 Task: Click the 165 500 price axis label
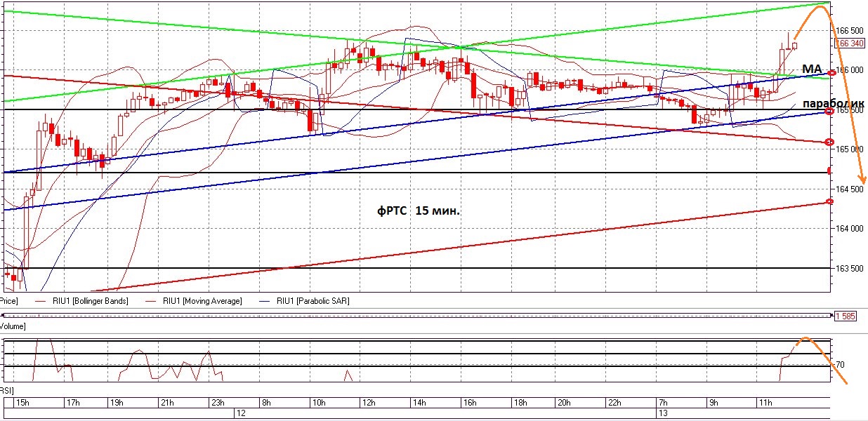pyautogui.click(x=850, y=110)
